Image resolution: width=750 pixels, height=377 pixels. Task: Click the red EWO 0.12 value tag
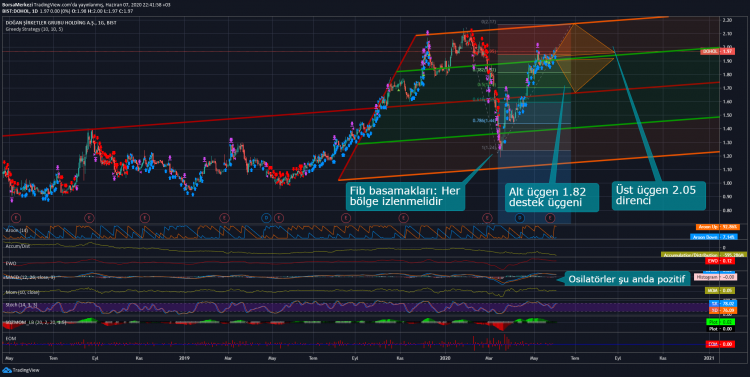(720, 261)
